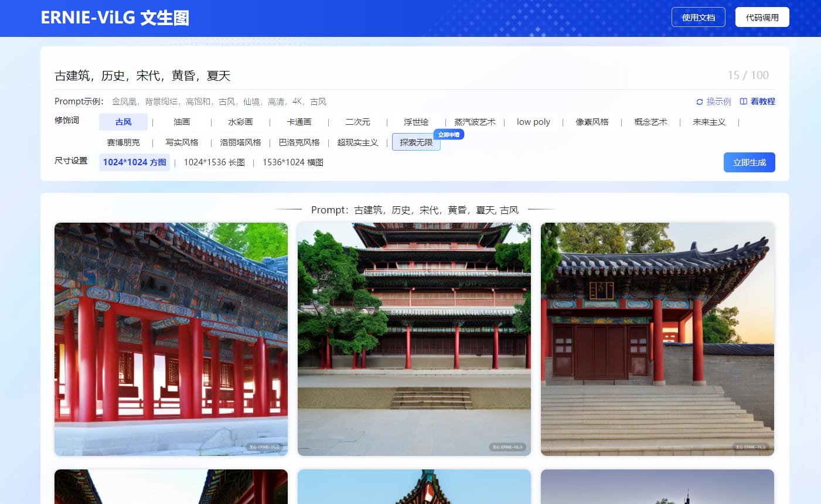Select the 写实风格 style modifier
The width and height of the screenshot is (821, 504).
(x=182, y=142)
